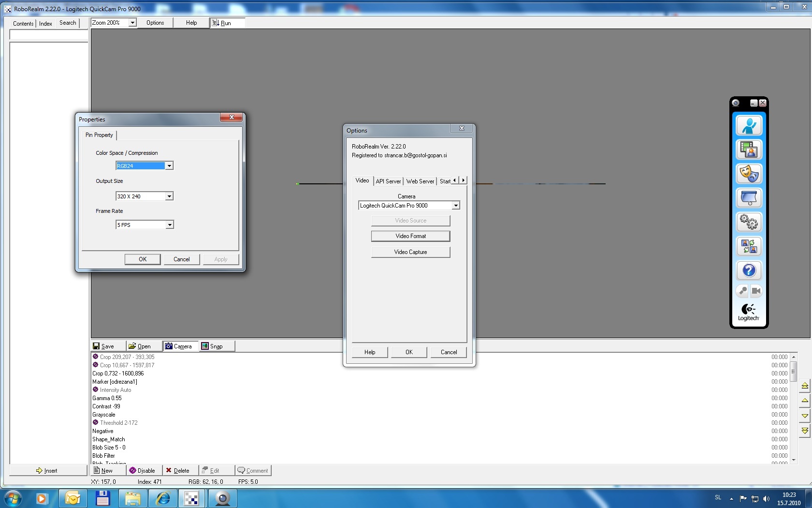
Task: Switch to the API Server tab
Action: point(388,181)
